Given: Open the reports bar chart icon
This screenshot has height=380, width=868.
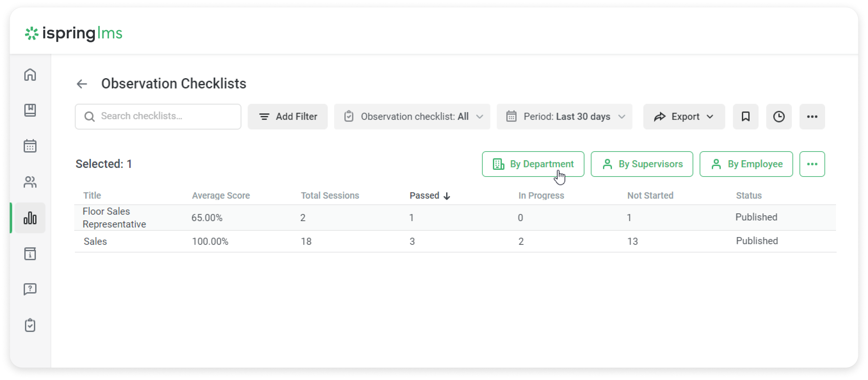Looking at the screenshot, I should (30, 218).
